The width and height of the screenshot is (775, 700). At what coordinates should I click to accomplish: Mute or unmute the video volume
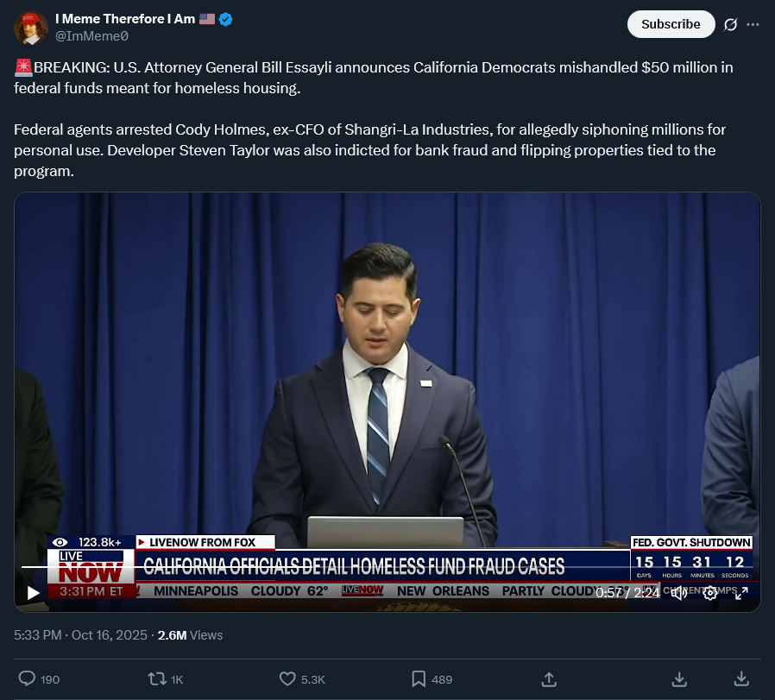click(x=679, y=593)
